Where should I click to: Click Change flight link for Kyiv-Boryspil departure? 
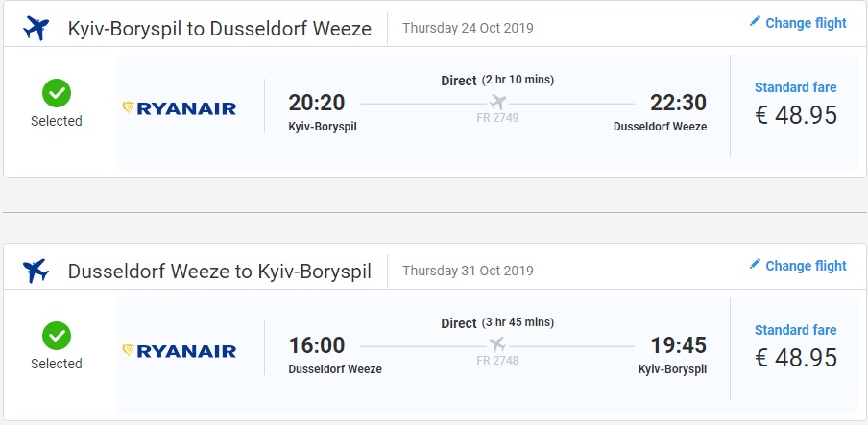click(806, 23)
